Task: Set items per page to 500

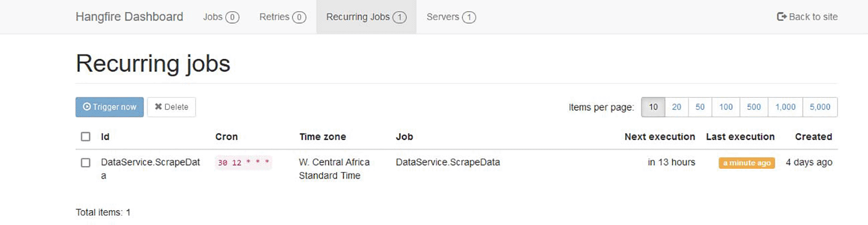Action: [754, 107]
